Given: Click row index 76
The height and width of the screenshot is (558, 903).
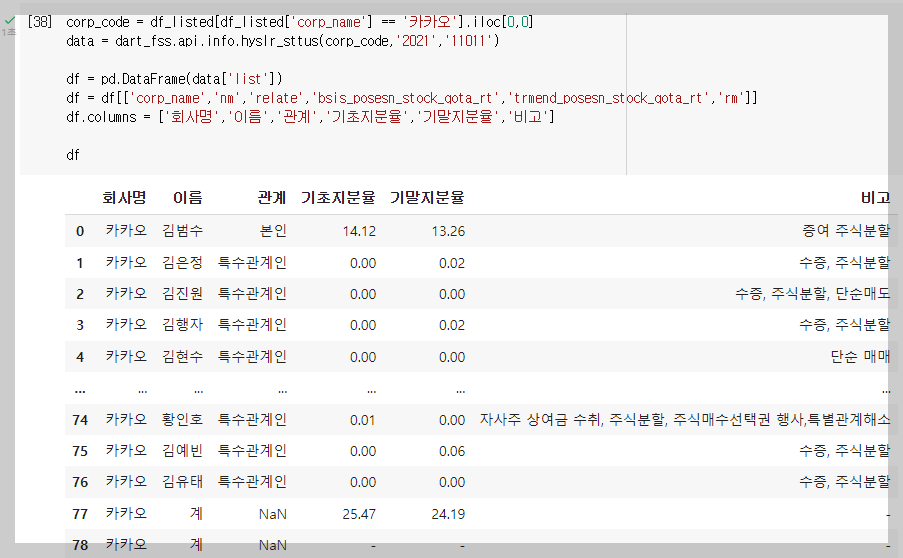Looking at the screenshot, I should pyautogui.click(x=80, y=483).
